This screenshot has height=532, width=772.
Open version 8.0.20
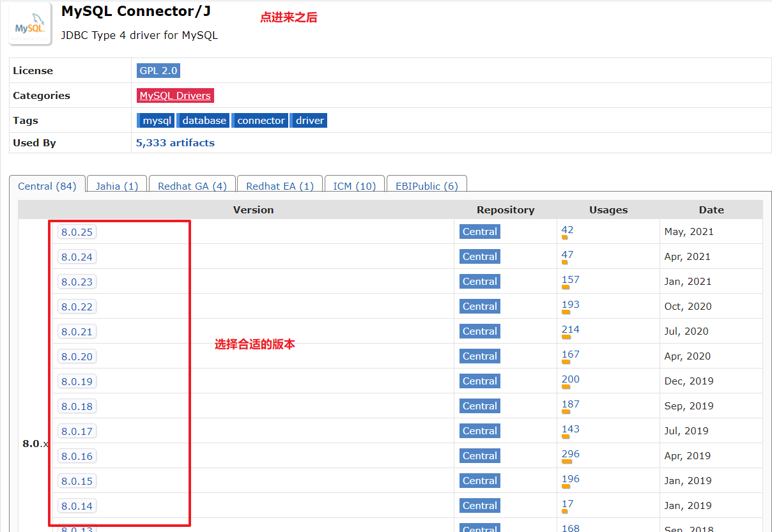[x=77, y=356]
